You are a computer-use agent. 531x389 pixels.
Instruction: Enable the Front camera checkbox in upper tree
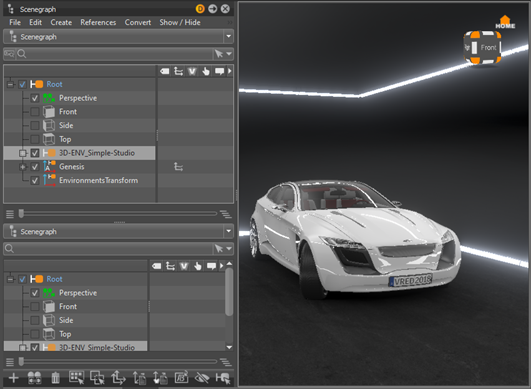click(35, 112)
